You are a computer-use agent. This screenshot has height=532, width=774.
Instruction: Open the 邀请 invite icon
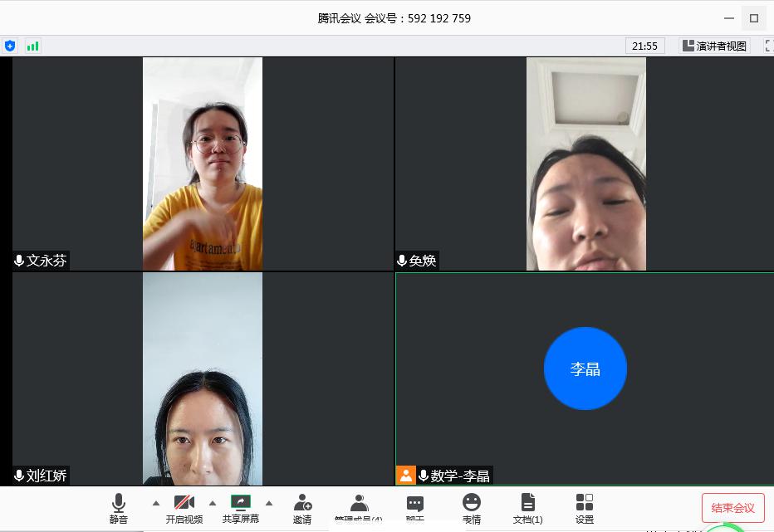(302, 508)
